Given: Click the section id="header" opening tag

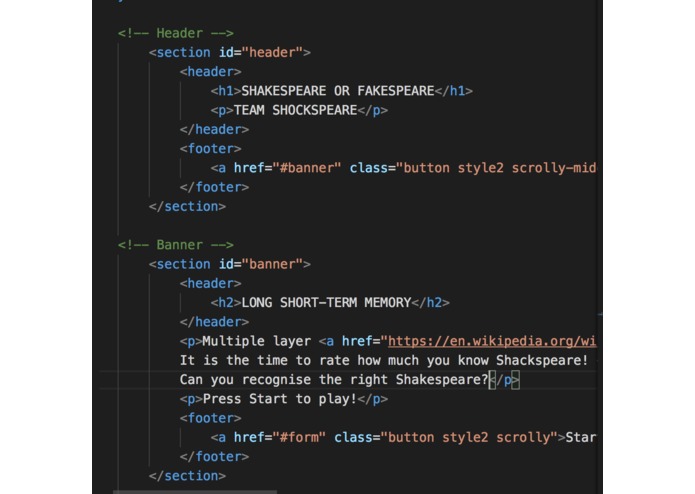Looking at the screenshot, I should (x=230, y=52).
